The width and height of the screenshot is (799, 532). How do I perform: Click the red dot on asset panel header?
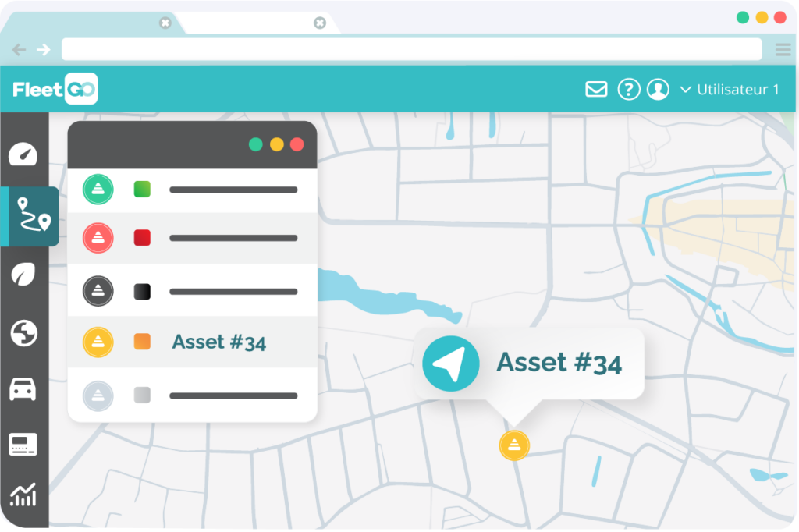297,145
